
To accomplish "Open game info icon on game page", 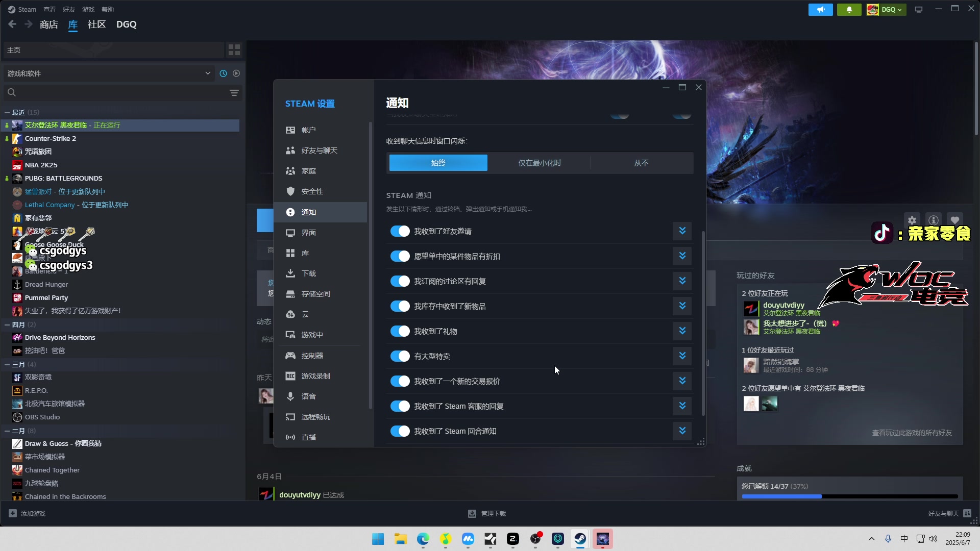I will point(934,220).
